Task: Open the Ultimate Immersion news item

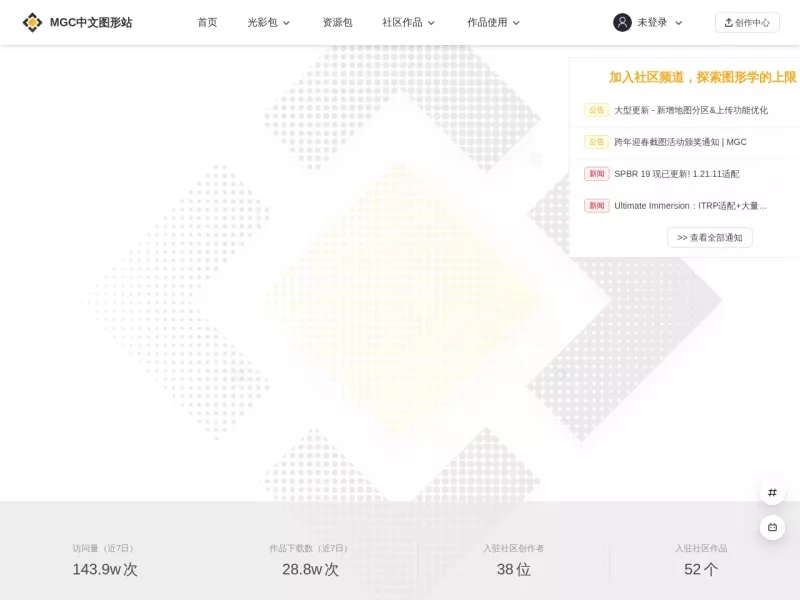Action: click(x=690, y=206)
